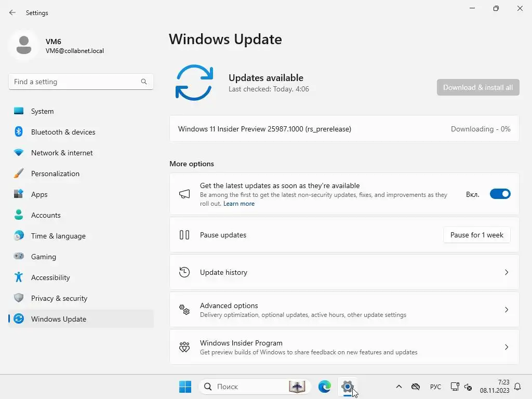Click the Gaming controller icon in sidebar
This screenshot has height=399, width=532.
click(x=19, y=256)
